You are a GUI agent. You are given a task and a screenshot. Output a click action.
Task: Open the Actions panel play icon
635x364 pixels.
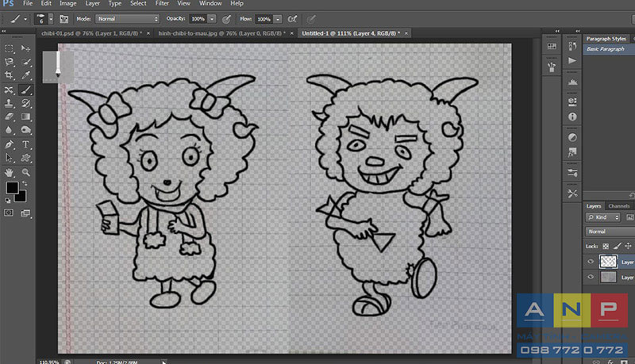coord(572,60)
